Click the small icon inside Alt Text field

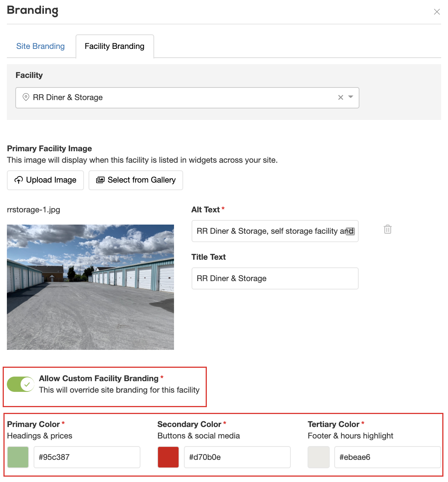[350, 231]
